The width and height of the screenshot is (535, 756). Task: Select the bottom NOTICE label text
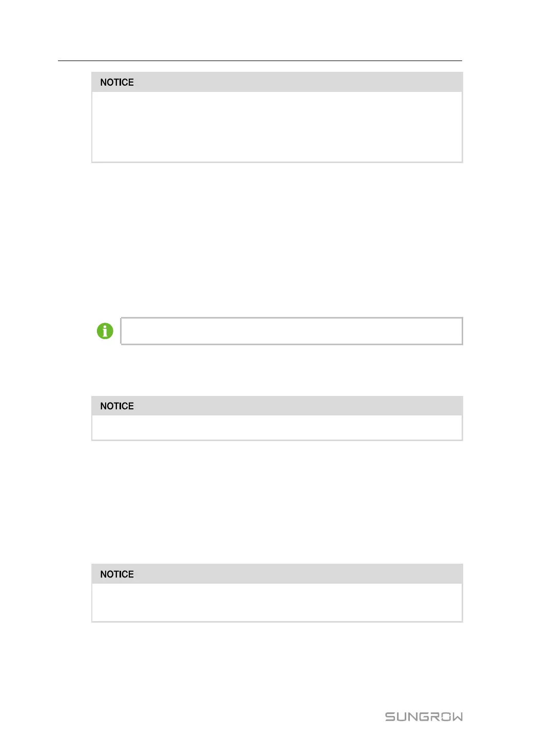117,574
